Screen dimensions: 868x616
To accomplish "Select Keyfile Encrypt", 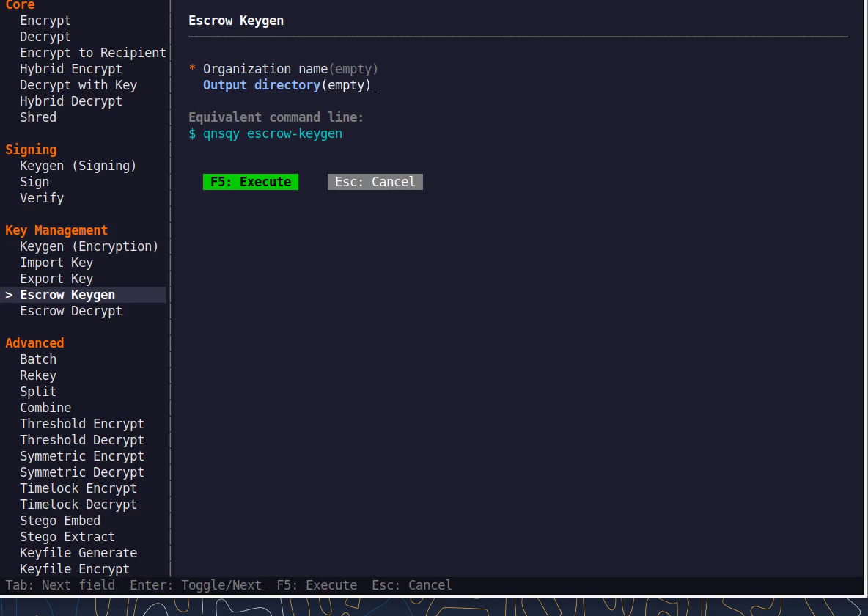I will pos(75,568).
